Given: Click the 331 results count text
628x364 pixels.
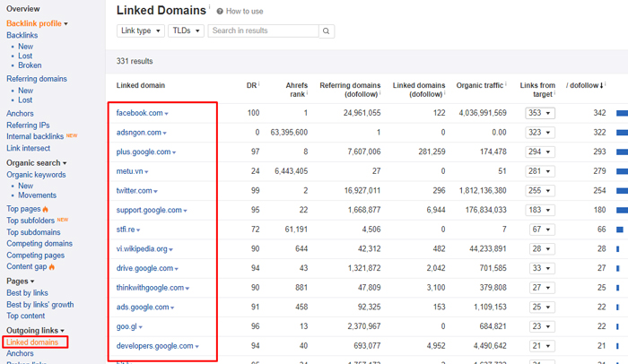Looking at the screenshot, I should pyautogui.click(x=135, y=61).
